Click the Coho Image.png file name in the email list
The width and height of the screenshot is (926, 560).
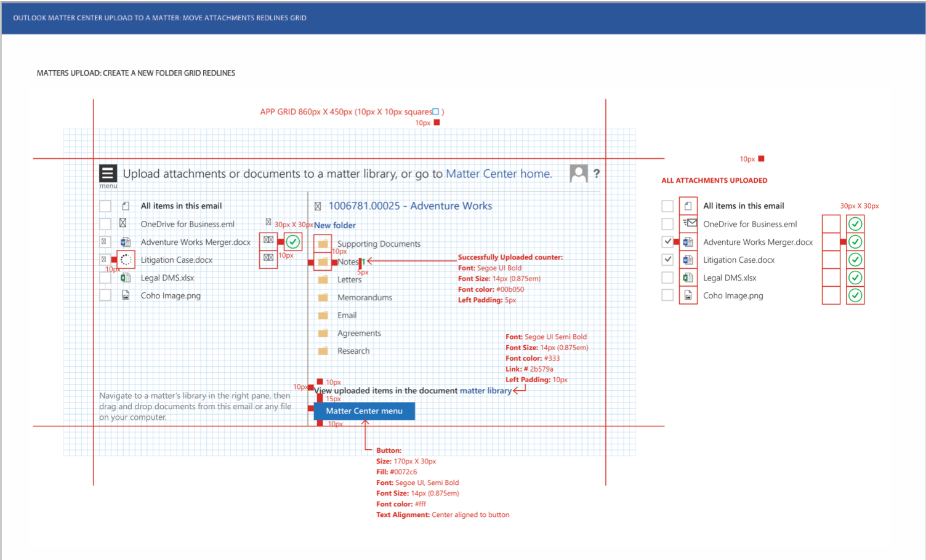click(171, 295)
